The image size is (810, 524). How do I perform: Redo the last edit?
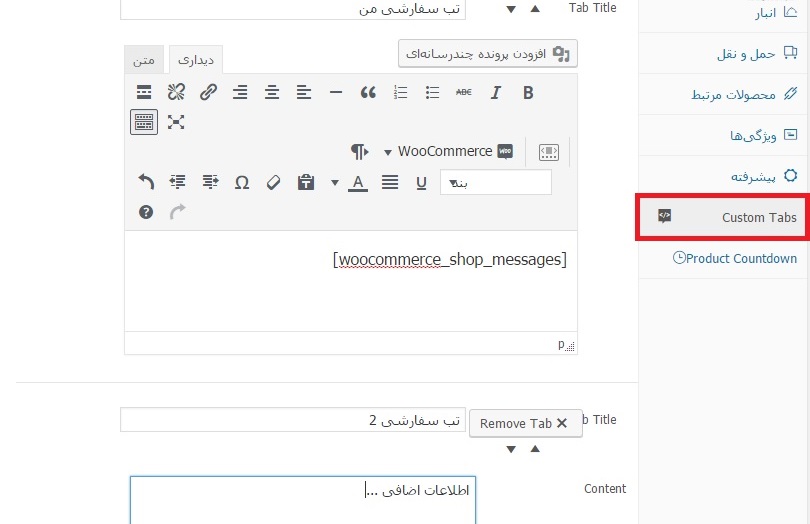point(177,212)
